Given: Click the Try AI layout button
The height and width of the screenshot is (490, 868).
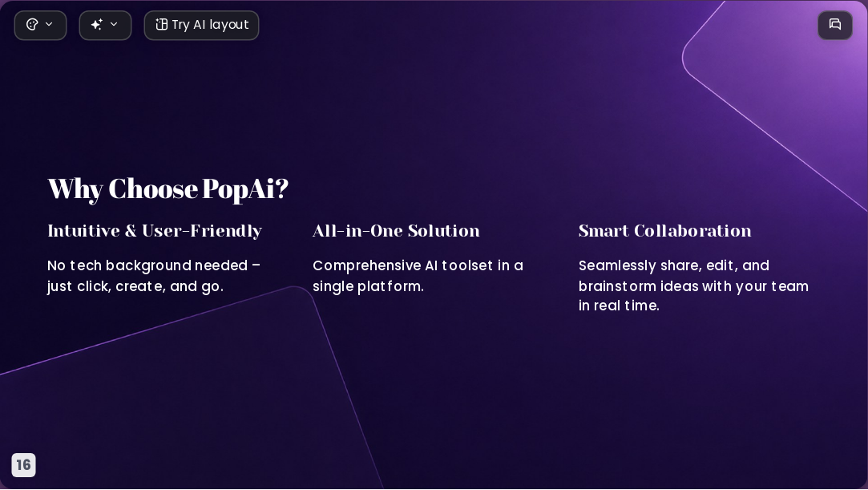Looking at the screenshot, I should [x=201, y=26].
